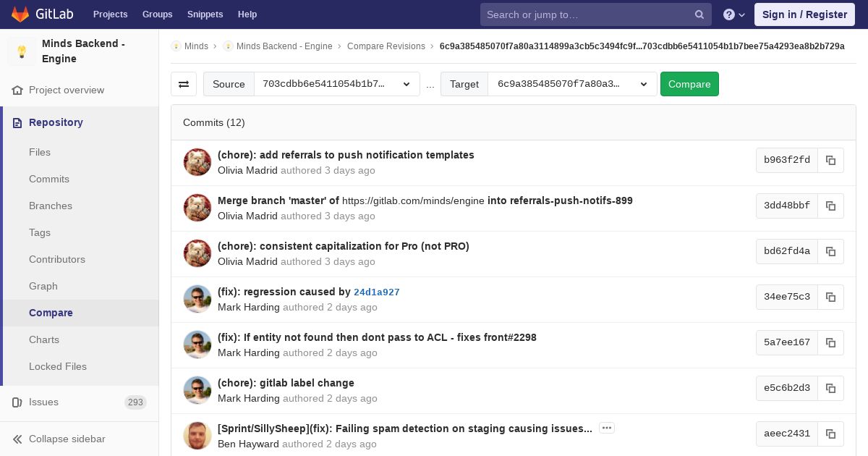This screenshot has width=868, height=456.
Task: Click the GitLab fox logo
Action: [x=20, y=14]
